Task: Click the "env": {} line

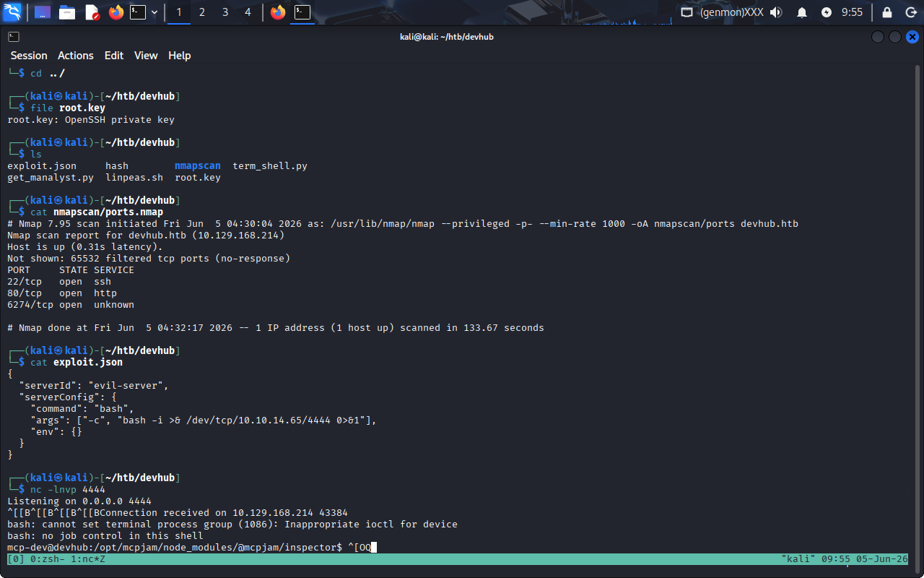Action: coord(56,432)
